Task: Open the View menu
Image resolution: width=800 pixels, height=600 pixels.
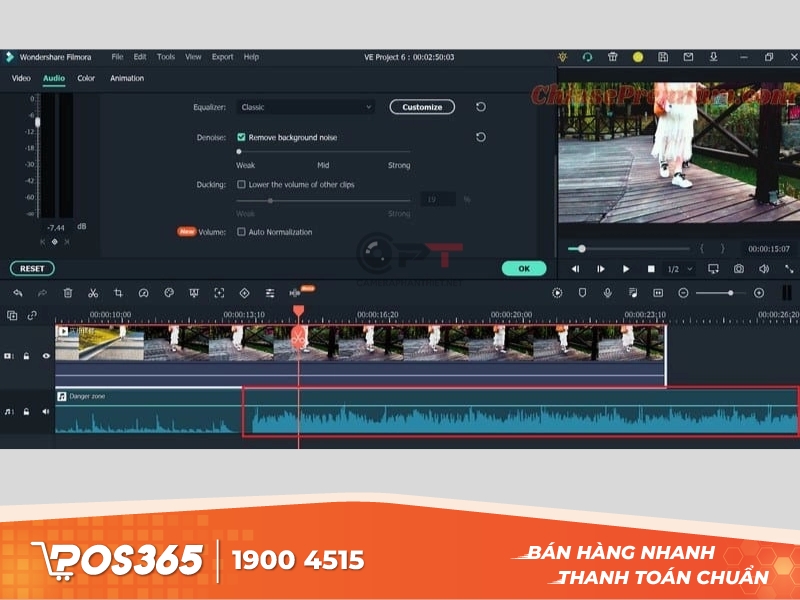Action: (193, 57)
